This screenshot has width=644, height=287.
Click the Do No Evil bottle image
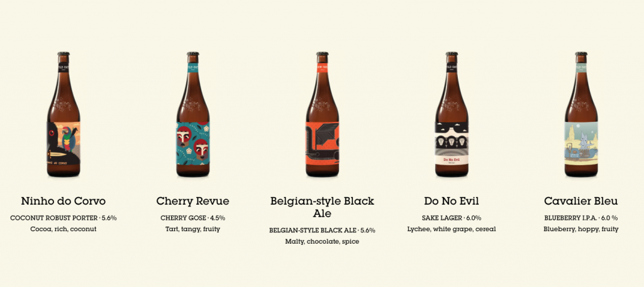point(452,114)
